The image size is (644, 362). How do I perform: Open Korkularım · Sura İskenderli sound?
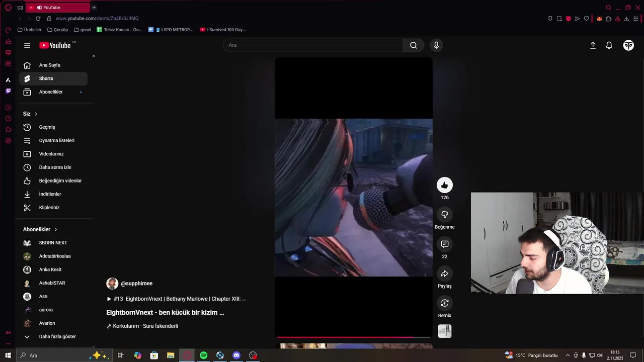click(x=142, y=326)
